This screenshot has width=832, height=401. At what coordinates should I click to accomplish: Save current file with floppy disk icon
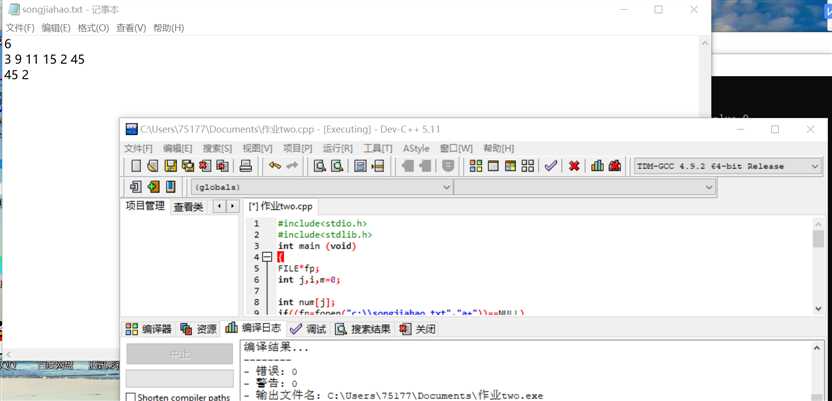point(170,166)
